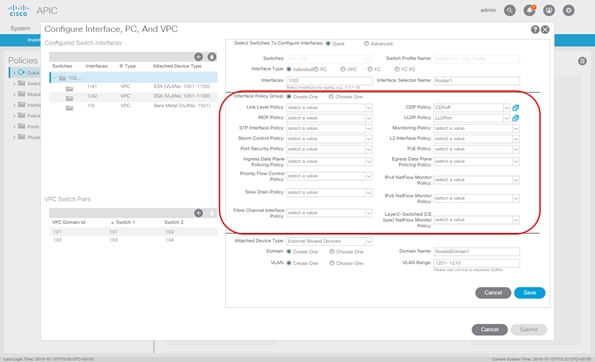Choose FC interface type
The image size is (595, 362).
point(370,69)
